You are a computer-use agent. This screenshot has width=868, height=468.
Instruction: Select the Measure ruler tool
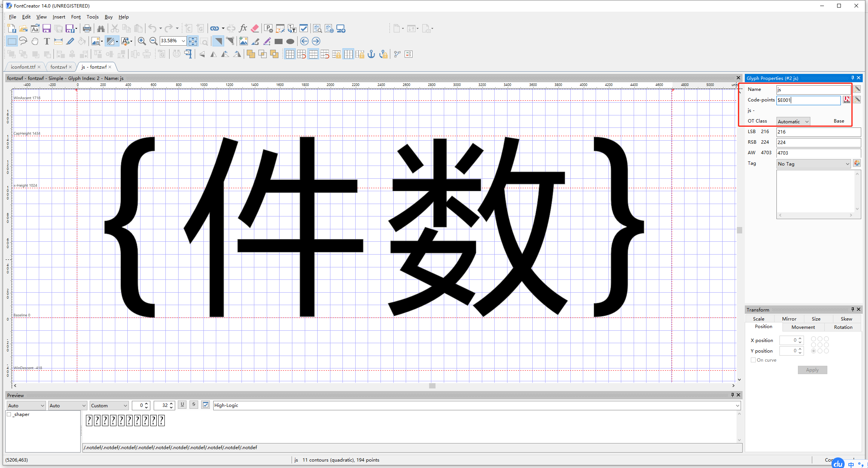pos(58,41)
